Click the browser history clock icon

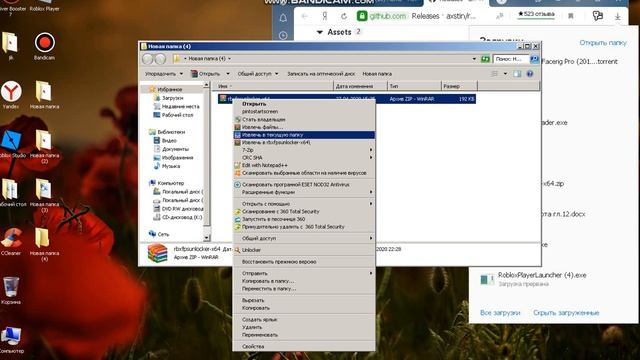(283, 36)
